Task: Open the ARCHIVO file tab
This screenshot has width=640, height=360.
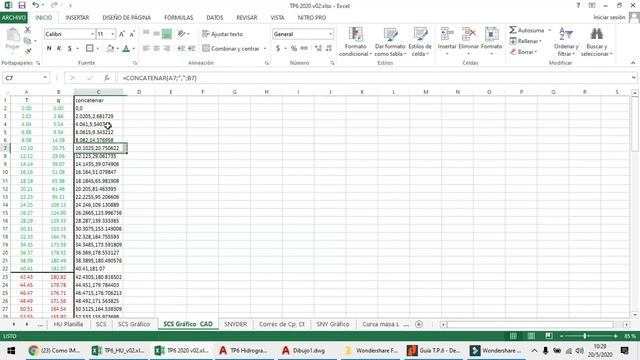Action: click(14, 18)
